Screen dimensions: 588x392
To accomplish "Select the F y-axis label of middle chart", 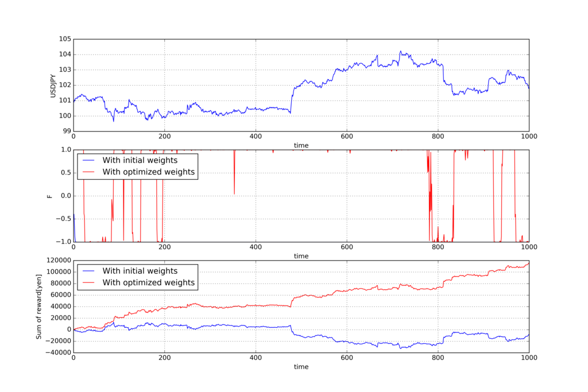I will click(49, 196).
